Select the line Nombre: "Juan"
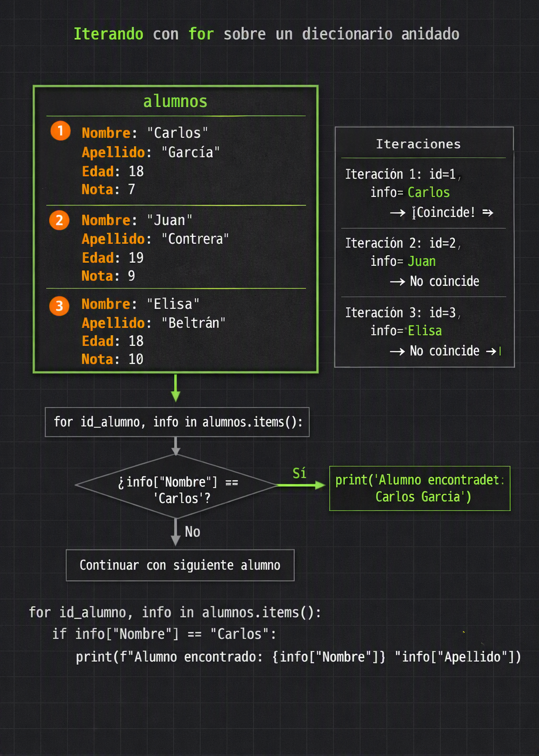 tap(137, 220)
